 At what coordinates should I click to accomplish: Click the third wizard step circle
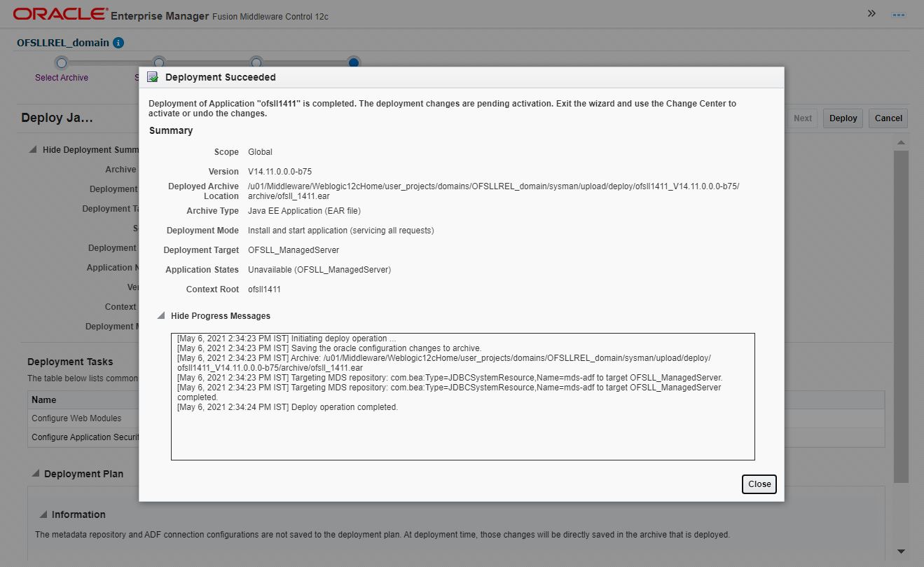256,62
